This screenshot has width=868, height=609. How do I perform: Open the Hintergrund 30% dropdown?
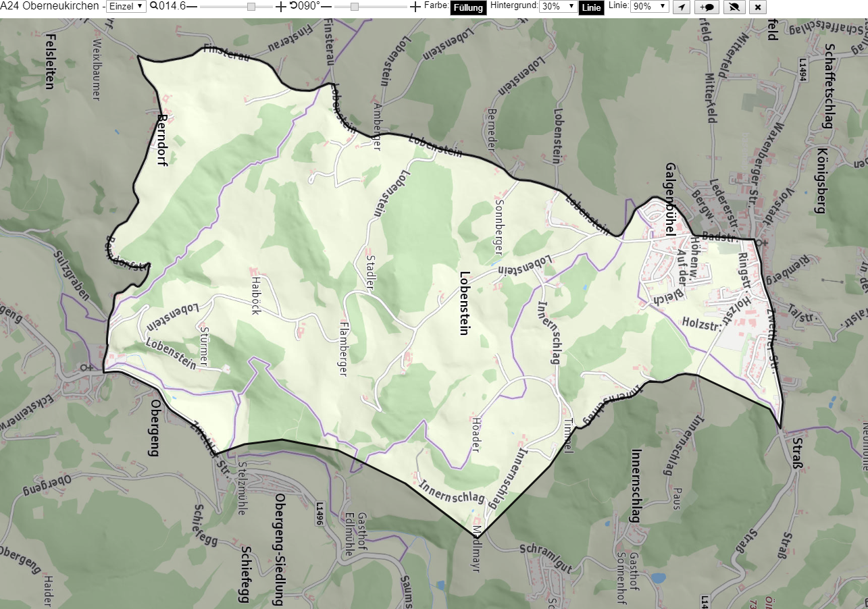pyautogui.click(x=559, y=7)
